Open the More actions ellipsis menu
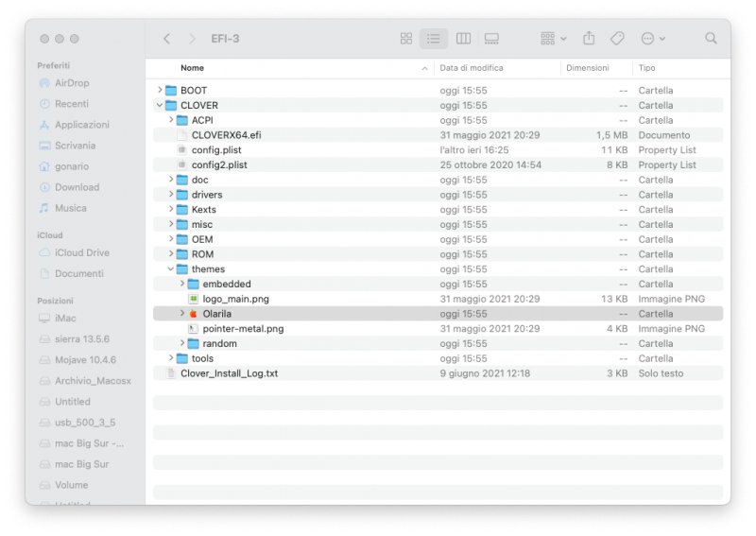The height and width of the screenshot is (536, 756). [653, 39]
